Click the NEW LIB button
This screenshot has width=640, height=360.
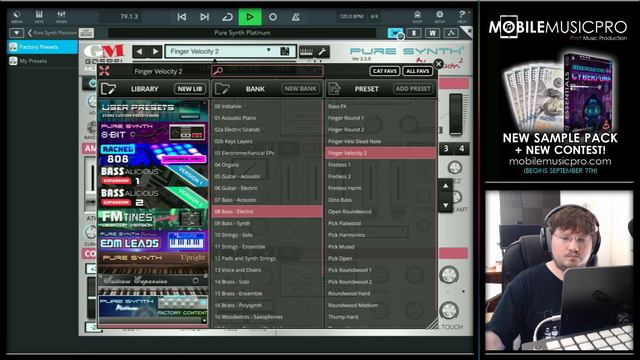click(x=190, y=89)
